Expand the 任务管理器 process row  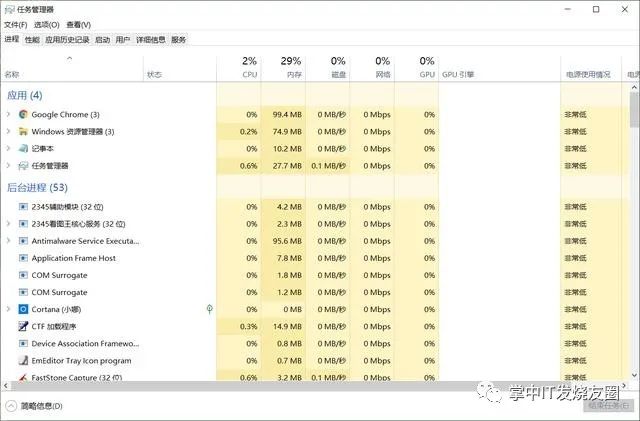tap(8, 166)
